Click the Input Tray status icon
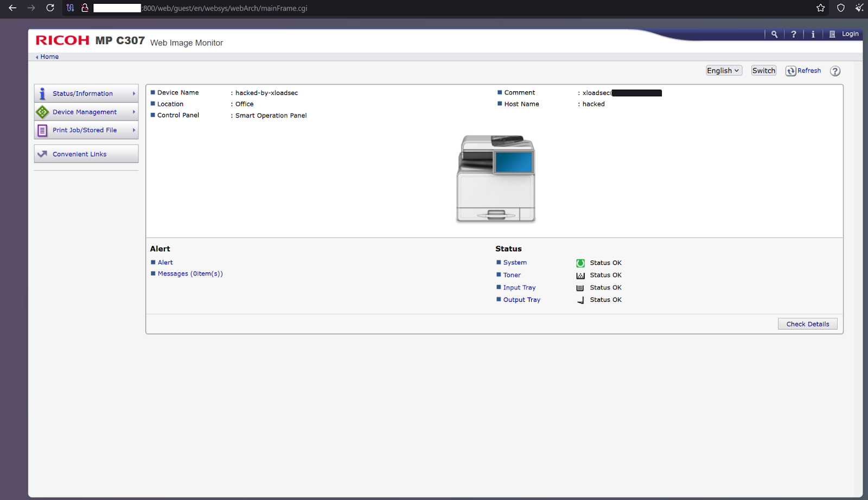Viewport: 868px width, 500px height. [580, 288]
